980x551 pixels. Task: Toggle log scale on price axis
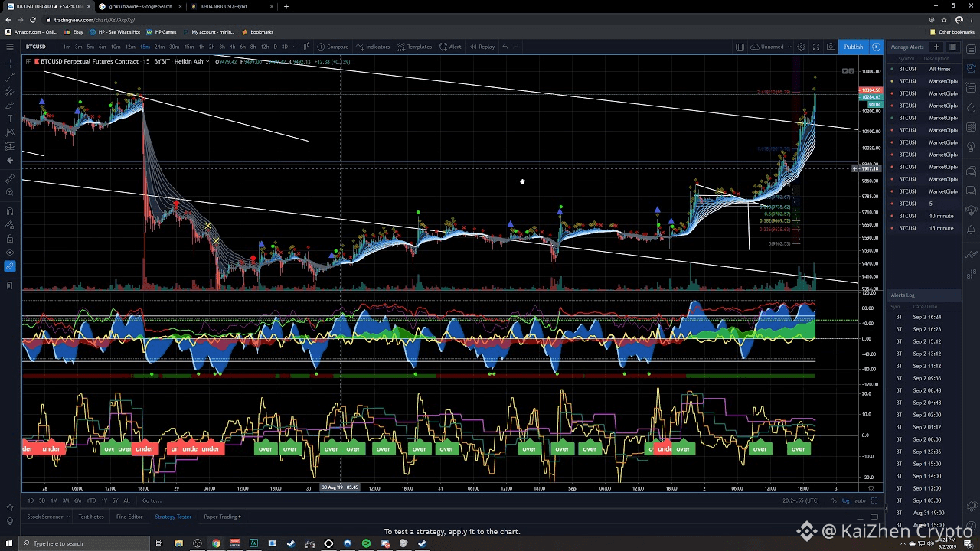845,500
